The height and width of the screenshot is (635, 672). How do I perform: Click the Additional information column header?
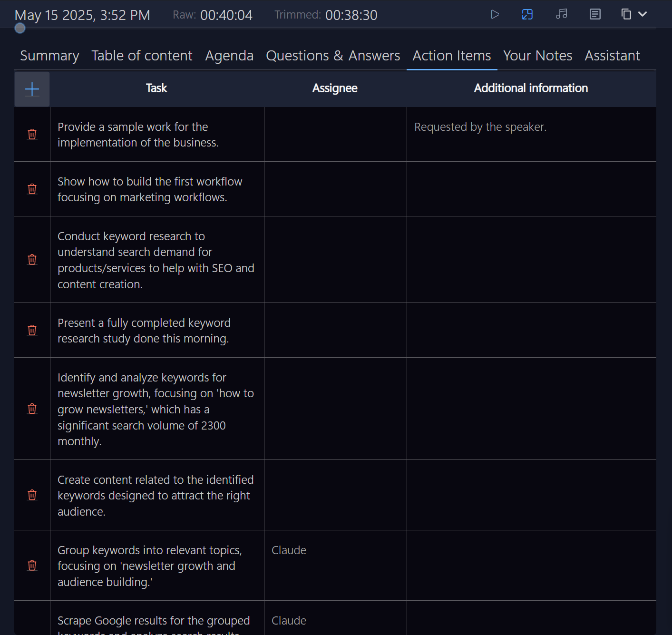coord(531,88)
